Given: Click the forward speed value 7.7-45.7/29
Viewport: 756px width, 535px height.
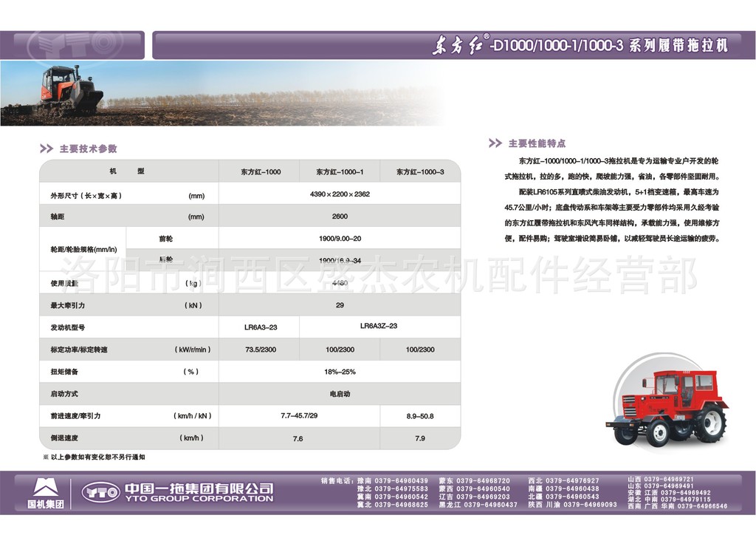Looking at the screenshot, I should coord(299,415).
